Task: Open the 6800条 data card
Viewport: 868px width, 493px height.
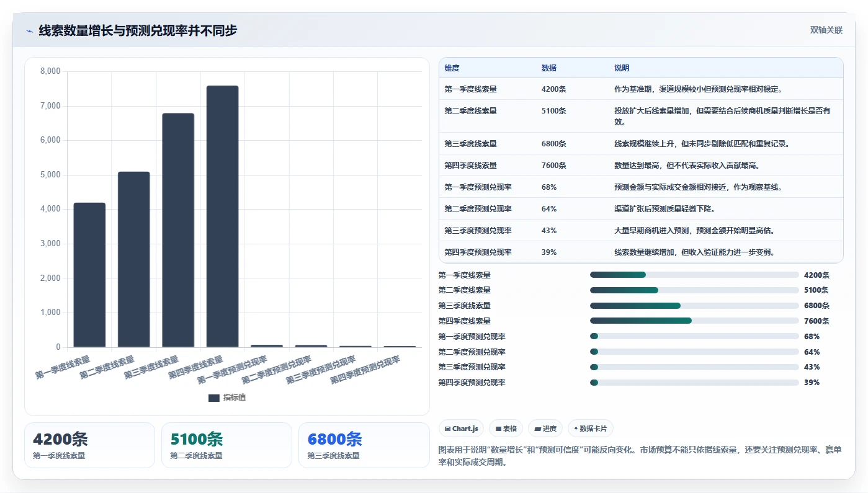Action: point(364,445)
